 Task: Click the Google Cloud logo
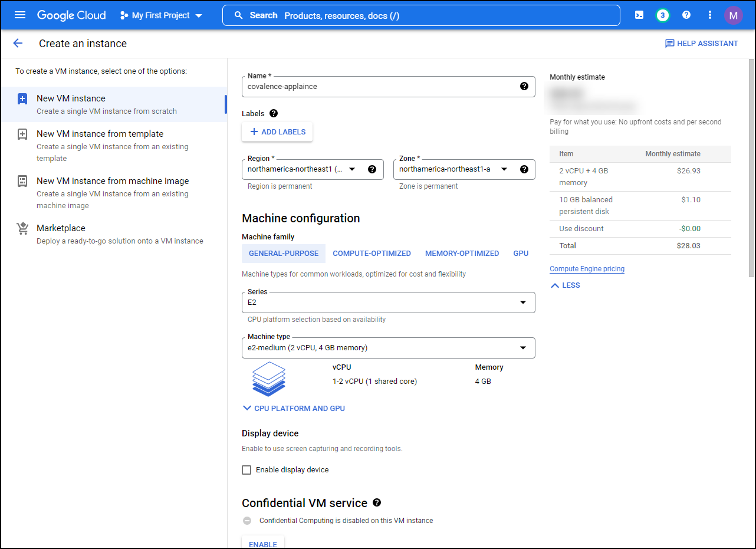pos(71,15)
